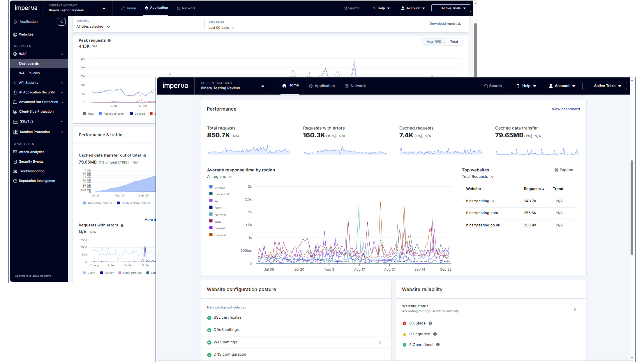Click the Reputation Intelligence icon
The width and height of the screenshot is (644, 362).
[x=15, y=181]
